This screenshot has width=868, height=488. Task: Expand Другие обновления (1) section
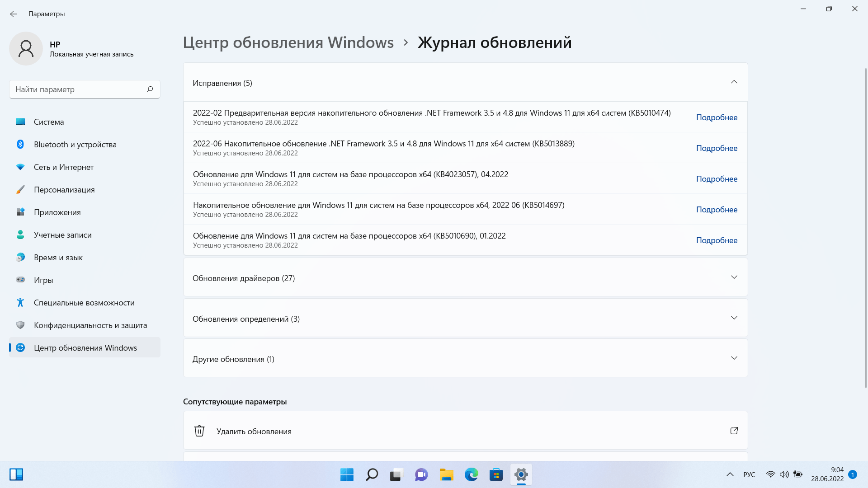point(465,358)
